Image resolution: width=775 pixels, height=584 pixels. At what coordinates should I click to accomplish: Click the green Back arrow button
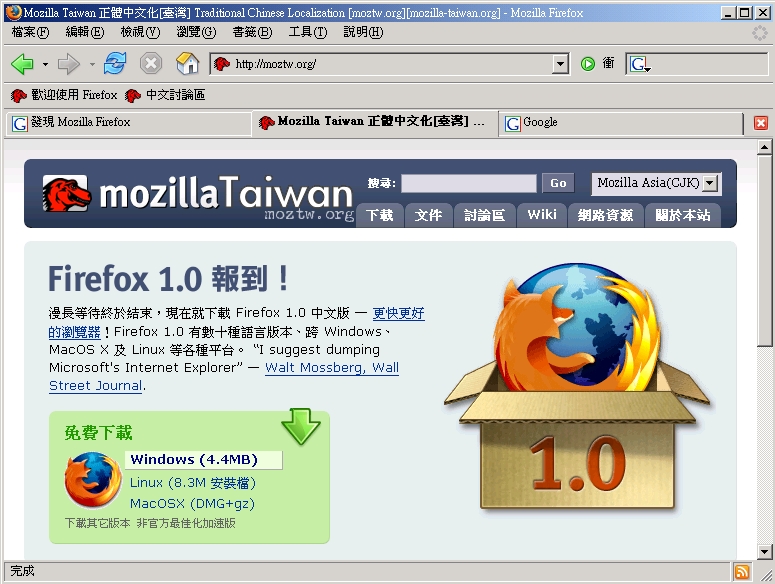pyautogui.click(x=22, y=64)
